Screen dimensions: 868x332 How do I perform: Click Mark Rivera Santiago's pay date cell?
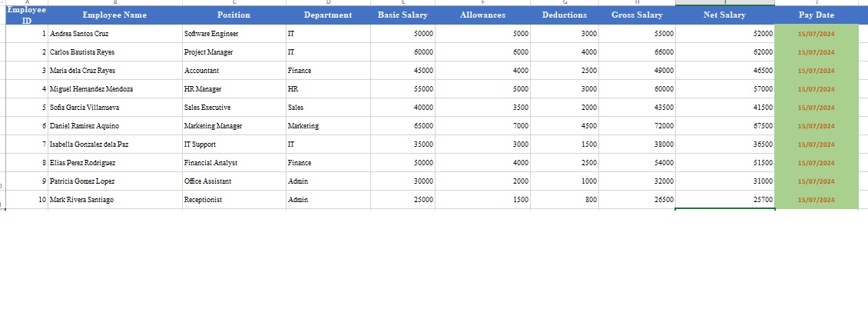(x=816, y=200)
